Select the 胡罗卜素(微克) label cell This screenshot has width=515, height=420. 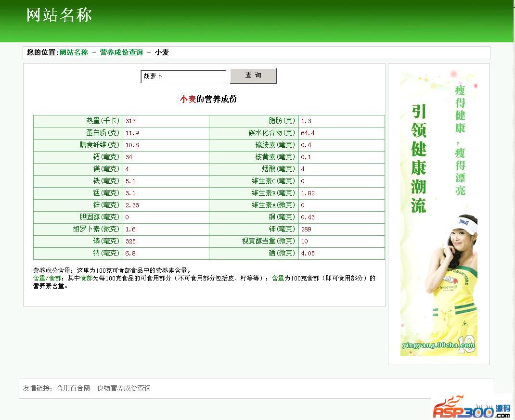tap(78, 229)
